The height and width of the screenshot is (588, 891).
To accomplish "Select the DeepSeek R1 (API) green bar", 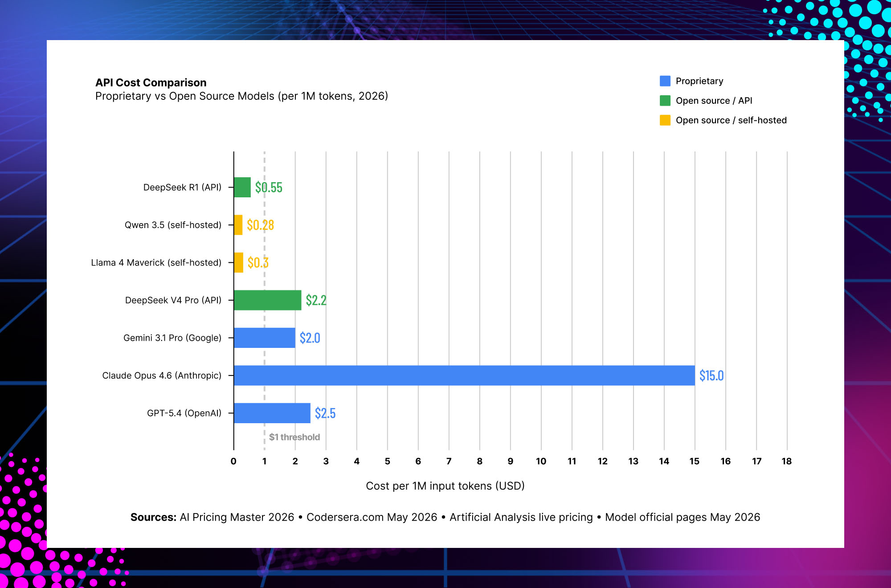I will click(x=242, y=187).
